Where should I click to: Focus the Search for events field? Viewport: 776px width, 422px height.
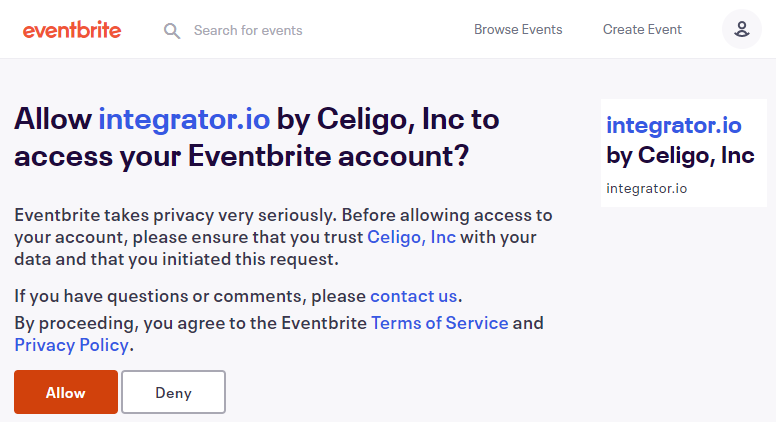pyautogui.click(x=300, y=30)
